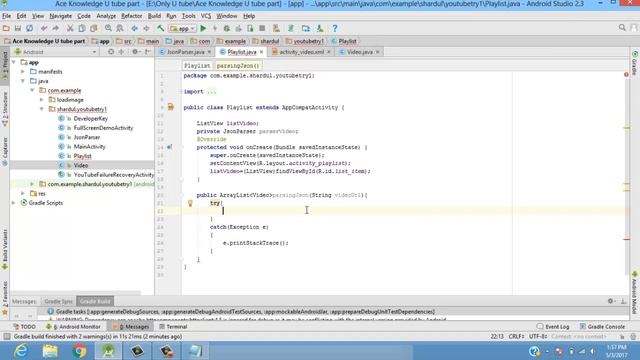Screen dimensions: 640x360
Task: Open the Event Log
Action: coord(553,327)
